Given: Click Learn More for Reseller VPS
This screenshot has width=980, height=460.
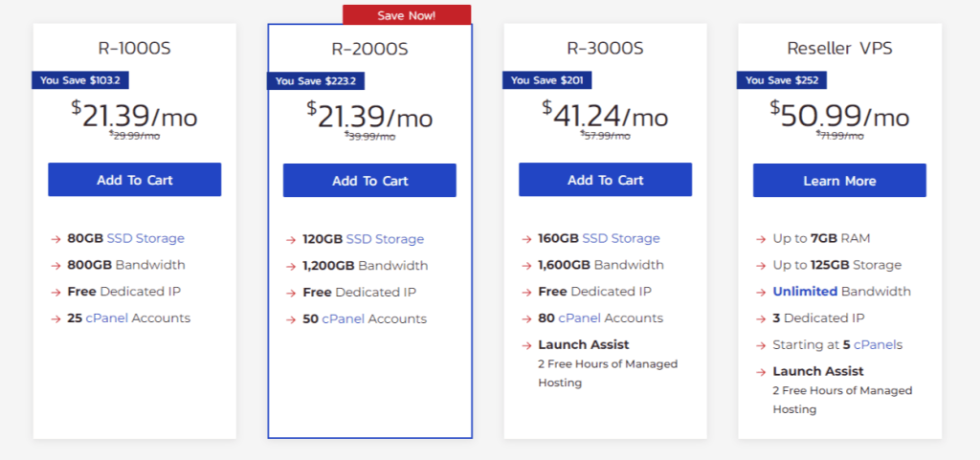Looking at the screenshot, I should tap(839, 181).
